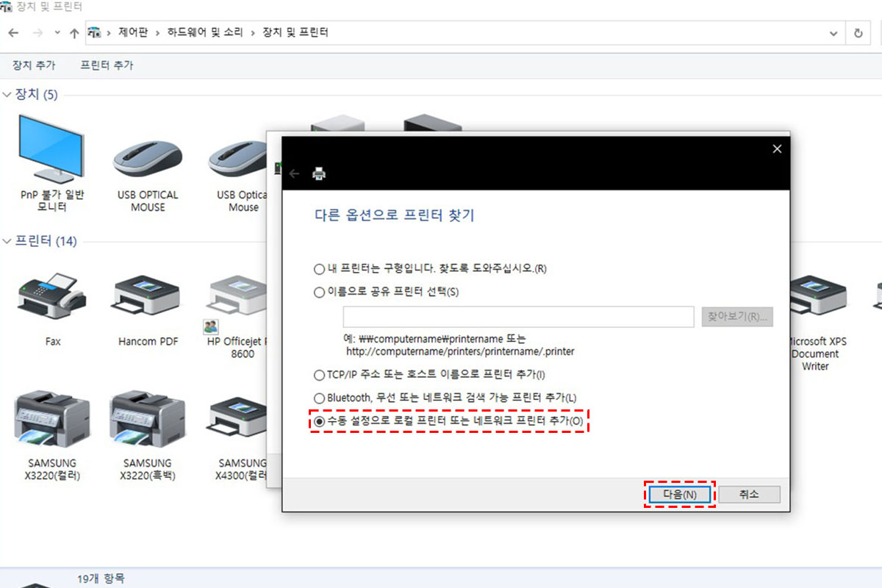Open the address bar history dropdown
The width and height of the screenshot is (882, 588).
pyautogui.click(x=833, y=33)
